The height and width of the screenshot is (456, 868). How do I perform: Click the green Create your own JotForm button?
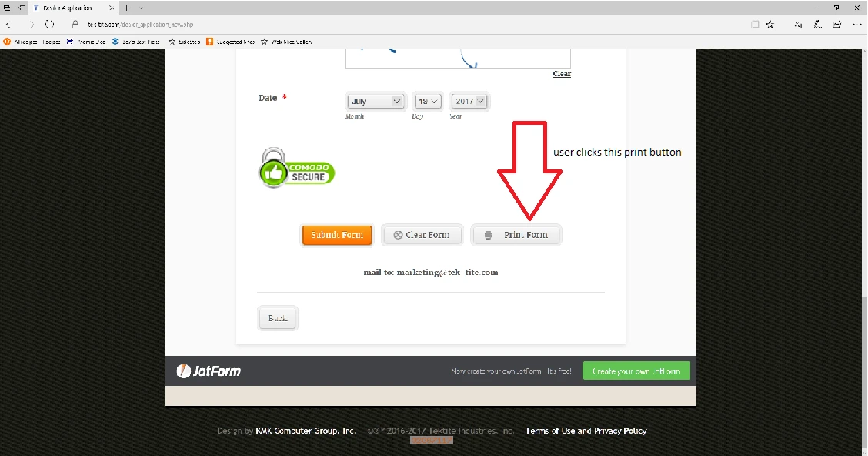636,370
